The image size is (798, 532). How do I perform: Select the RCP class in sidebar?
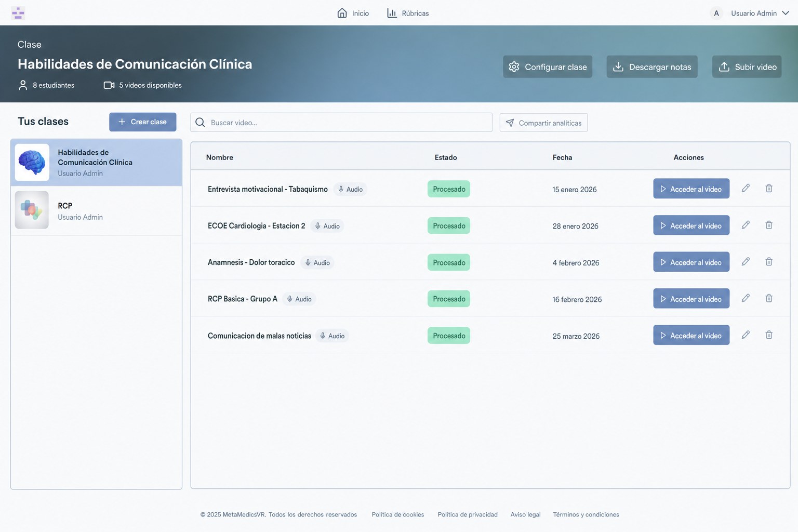point(96,210)
